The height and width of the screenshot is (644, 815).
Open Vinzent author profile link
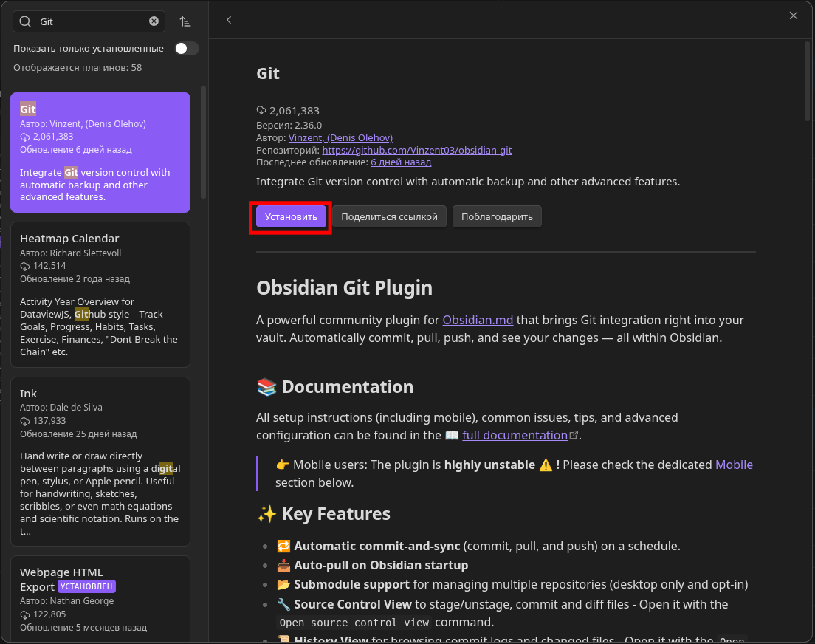[340, 137]
